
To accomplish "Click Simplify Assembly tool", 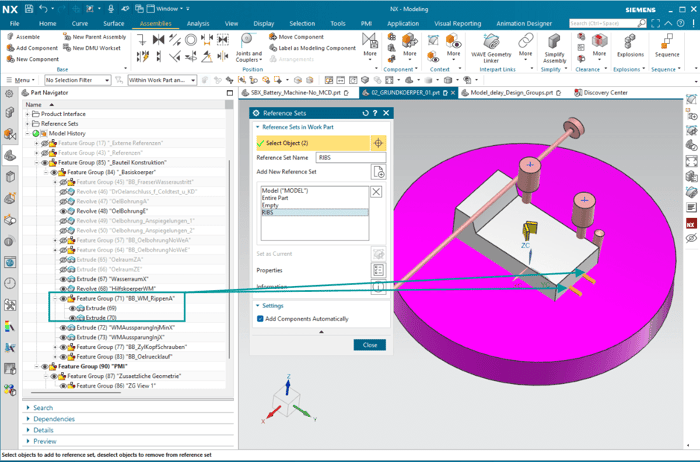I will pos(554,48).
